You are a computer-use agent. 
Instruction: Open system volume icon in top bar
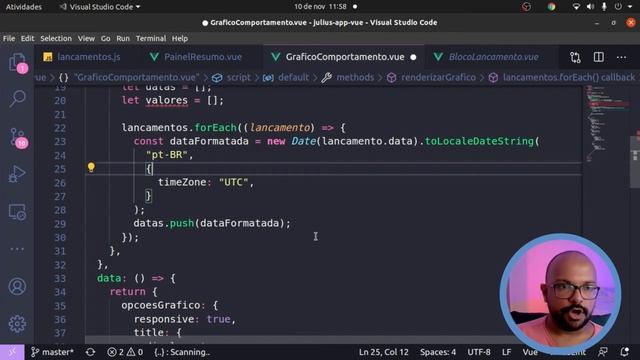point(590,7)
